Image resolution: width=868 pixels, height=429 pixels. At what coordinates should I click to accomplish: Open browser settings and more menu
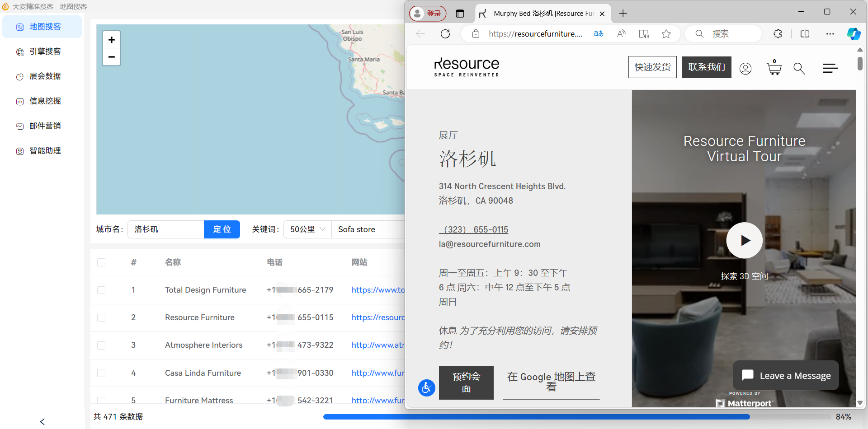[830, 34]
